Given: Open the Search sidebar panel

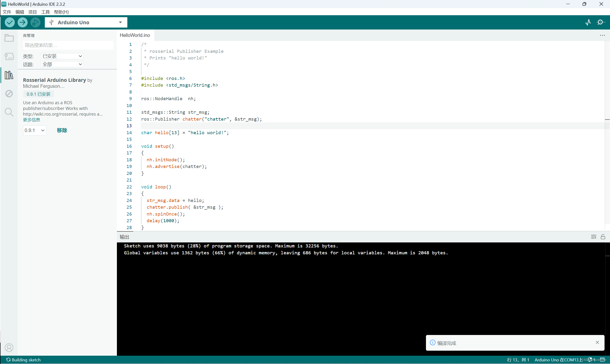Looking at the screenshot, I should click(9, 112).
